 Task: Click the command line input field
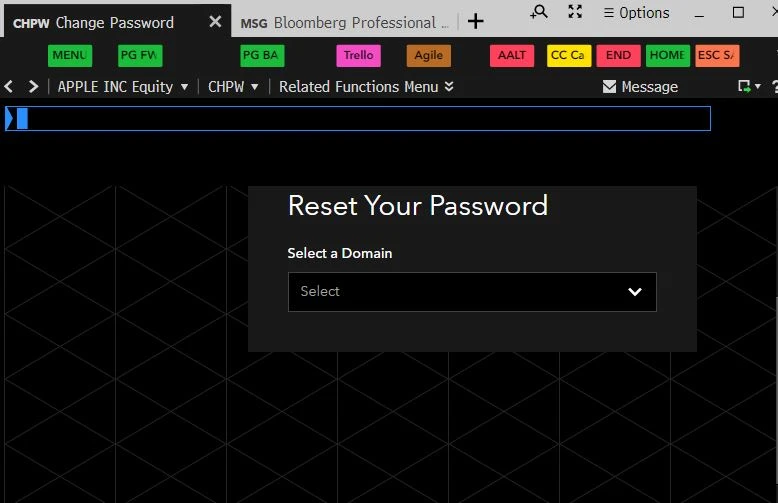pyautogui.click(x=360, y=119)
